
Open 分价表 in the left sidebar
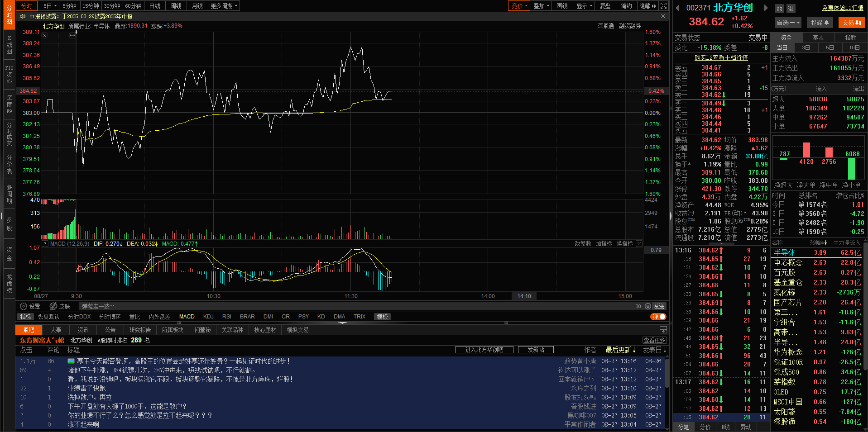coord(9,164)
